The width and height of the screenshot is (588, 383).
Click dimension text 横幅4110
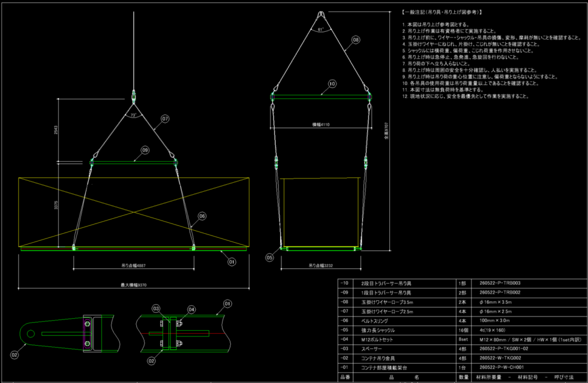pos(321,125)
